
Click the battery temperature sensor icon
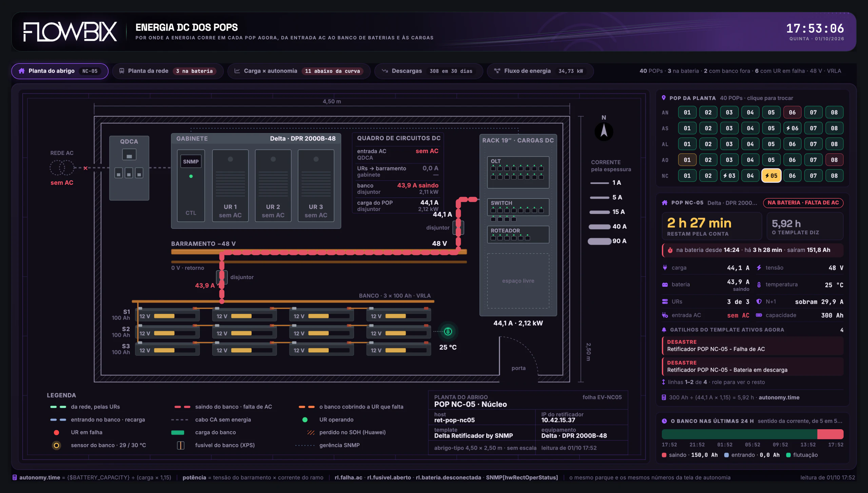point(448,331)
